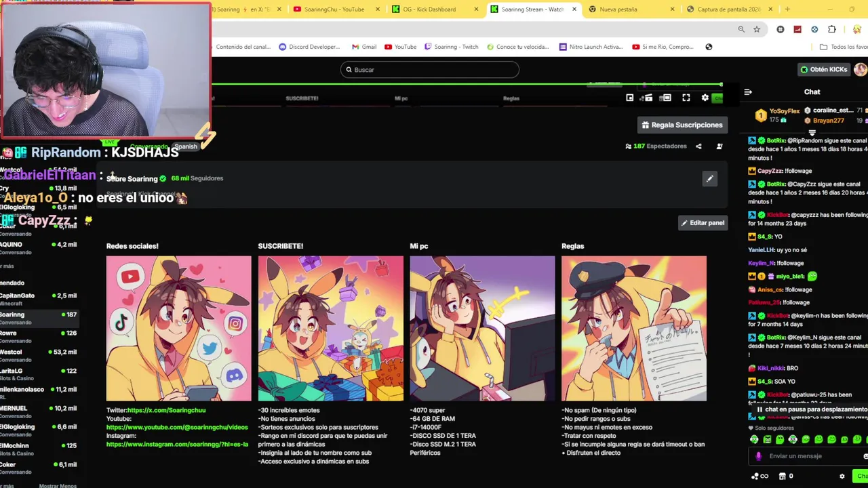Open AQUINO channel in sidebar
Screen dimensions: 868x488
pyautogui.click(x=39, y=248)
